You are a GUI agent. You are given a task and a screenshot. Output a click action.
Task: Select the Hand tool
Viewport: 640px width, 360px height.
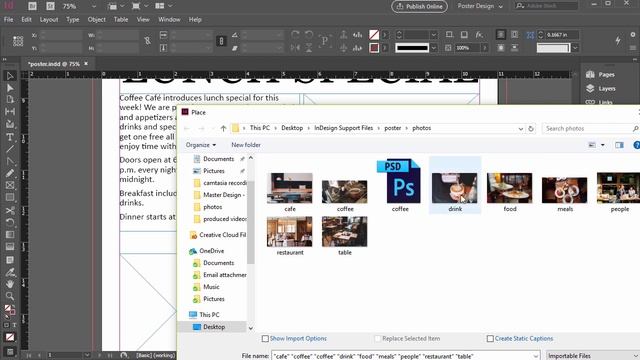[x=10, y=284]
